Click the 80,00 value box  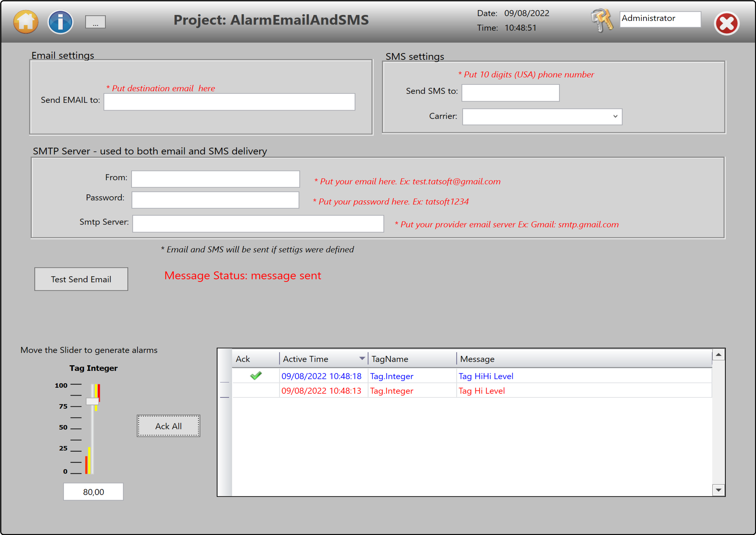click(x=93, y=491)
